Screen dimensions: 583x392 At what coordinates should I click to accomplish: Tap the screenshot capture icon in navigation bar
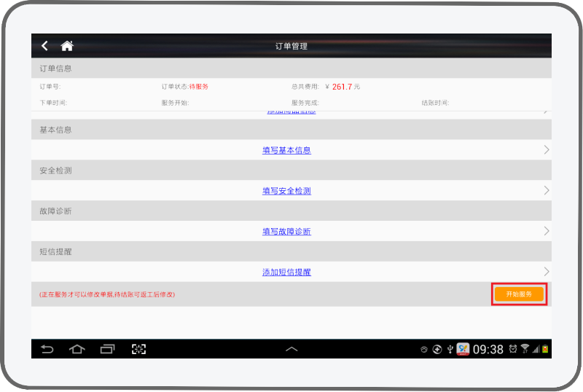point(138,349)
